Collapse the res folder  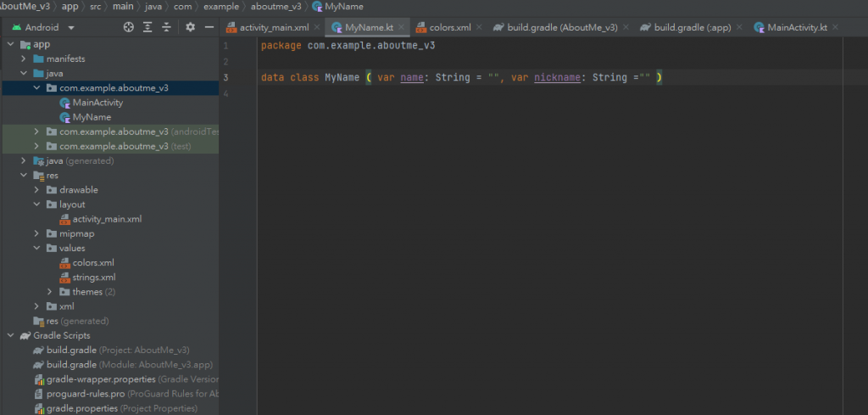23,176
